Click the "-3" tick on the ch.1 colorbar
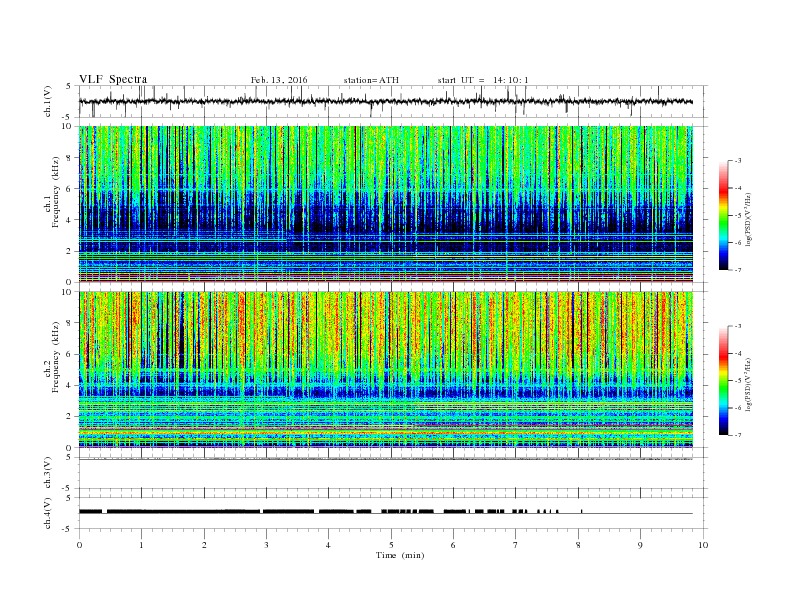This screenshot has height=612, width=792. (738, 161)
